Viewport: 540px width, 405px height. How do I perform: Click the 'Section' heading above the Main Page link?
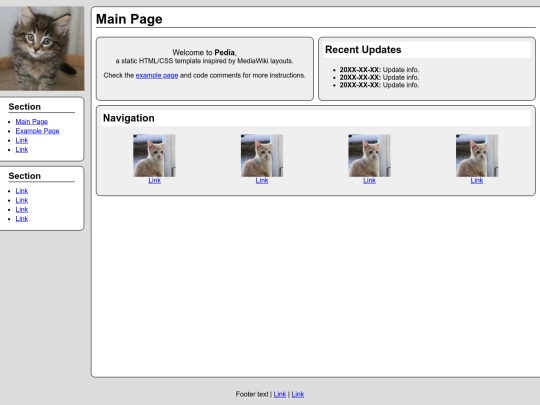tap(24, 107)
